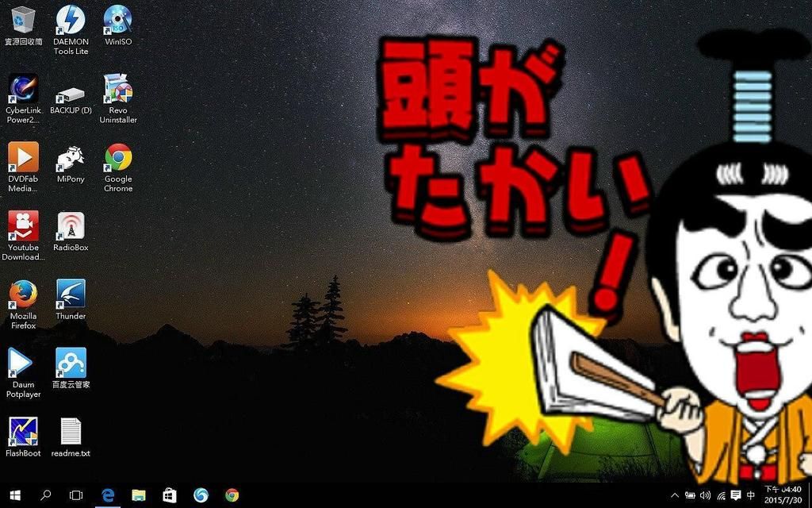Open the Windows Store taskbar icon
This screenshot has height=508, width=812.
pyautogui.click(x=170, y=495)
